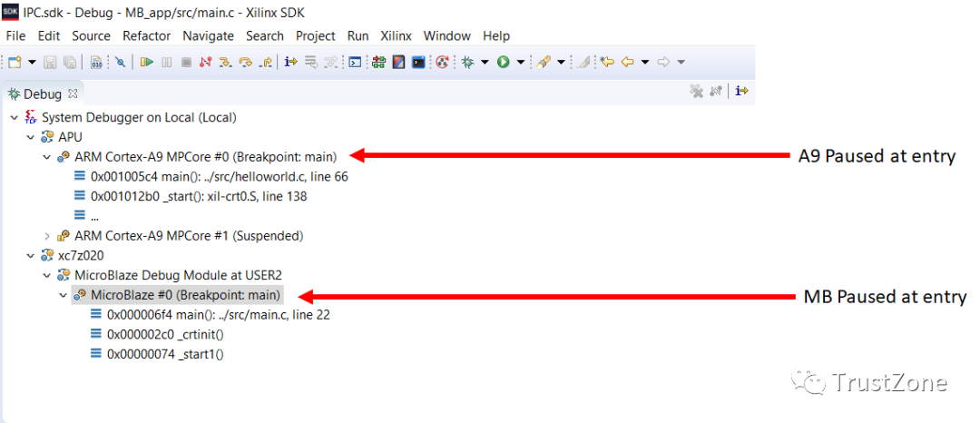The height and width of the screenshot is (423, 980).
Task: Collapse the APU tree node
Action: click(30, 137)
